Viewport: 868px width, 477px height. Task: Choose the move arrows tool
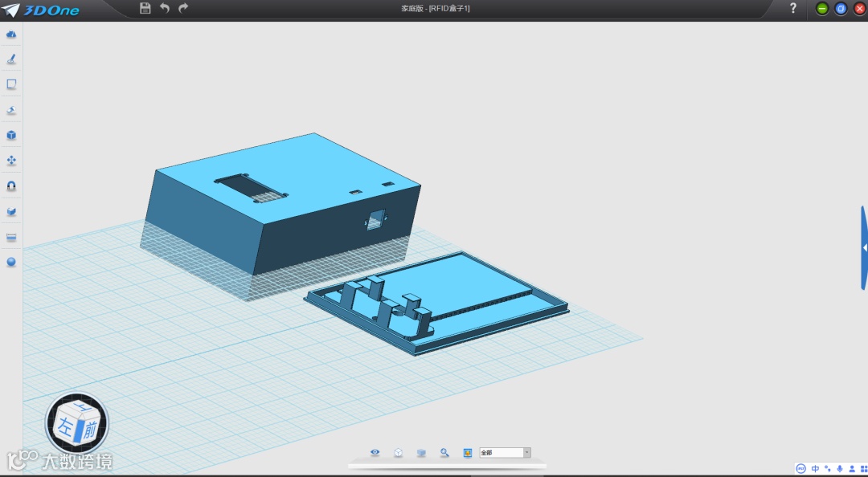[11, 161]
